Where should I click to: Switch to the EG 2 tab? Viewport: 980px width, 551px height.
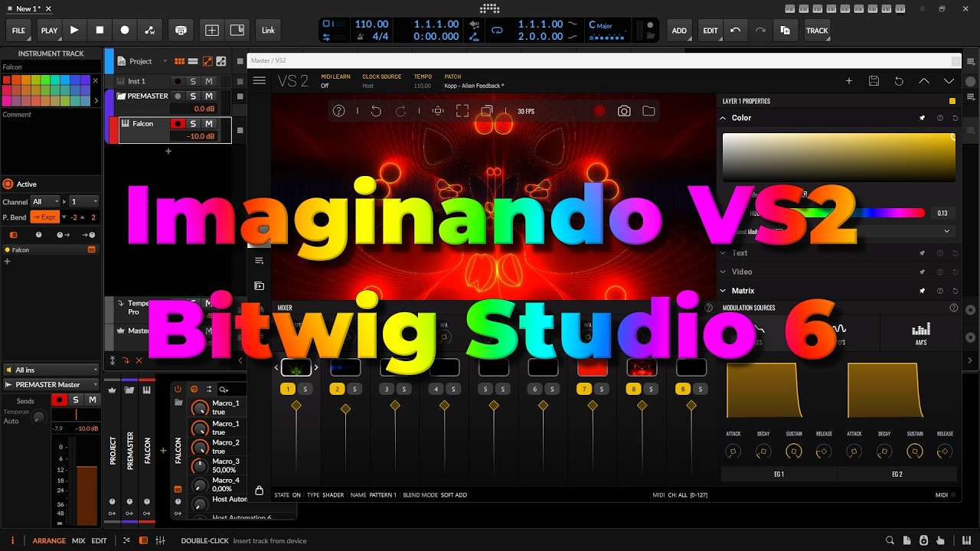(x=897, y=474)
